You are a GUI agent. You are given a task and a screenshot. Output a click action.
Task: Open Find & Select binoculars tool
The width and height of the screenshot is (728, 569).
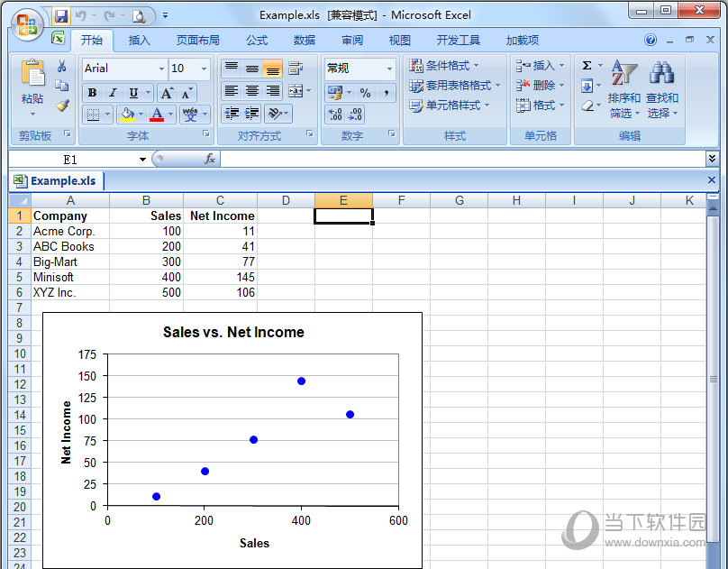(661, 91)
